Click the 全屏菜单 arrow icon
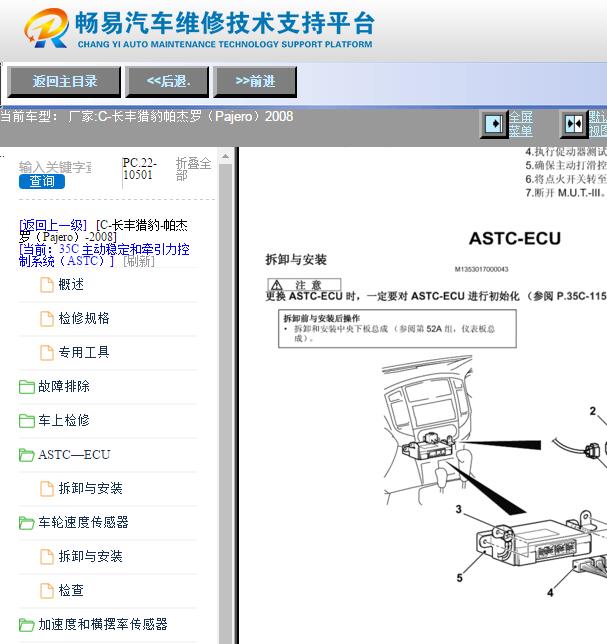Screen dimensions: 607x644 pyautogui.click(x=494, y=124)
